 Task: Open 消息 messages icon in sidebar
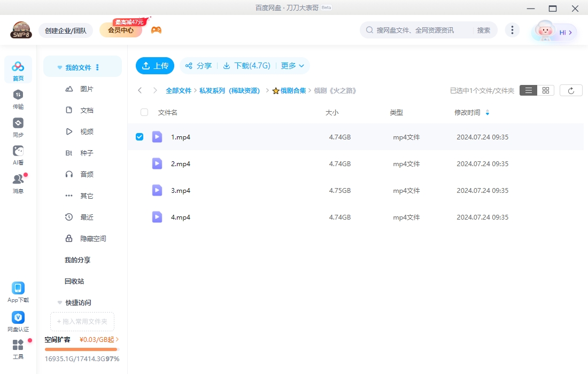pos(18,180)
